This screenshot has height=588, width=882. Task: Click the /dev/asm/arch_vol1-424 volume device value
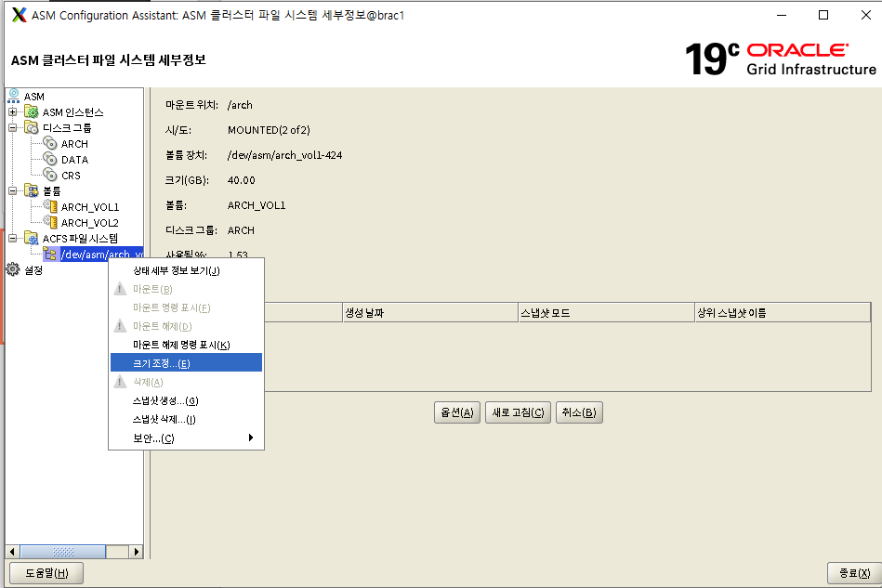coord(284,155)
